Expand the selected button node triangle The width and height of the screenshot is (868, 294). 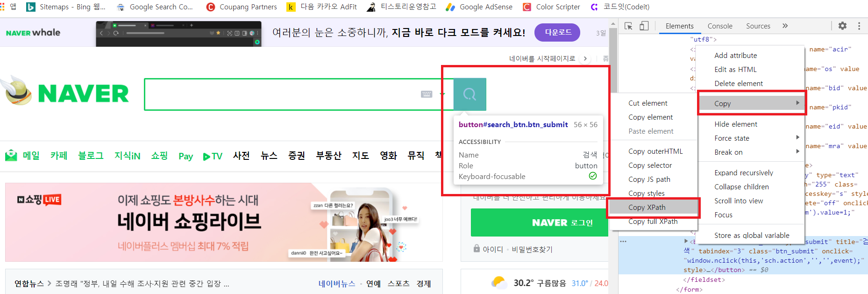686,241
